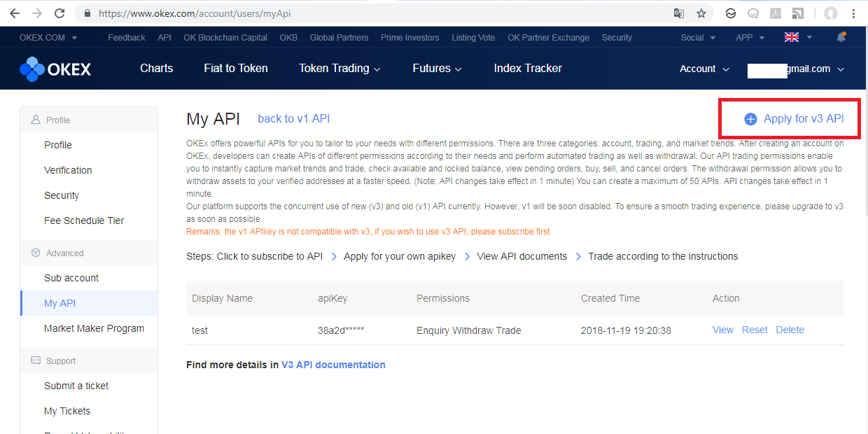This screenshot has height=434, width=868.
Task: Click the Chrome profile avatar icon
Action: (831, 13)
